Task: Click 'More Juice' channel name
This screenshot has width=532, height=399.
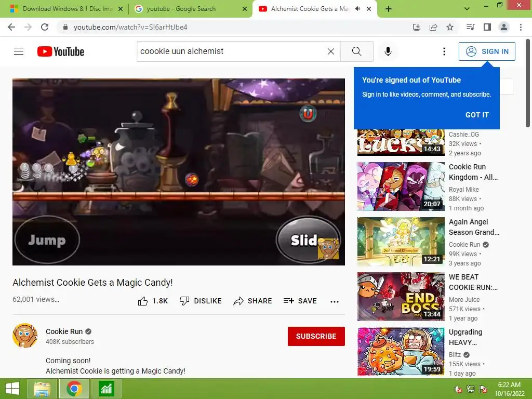Action: tap(464, 300)
